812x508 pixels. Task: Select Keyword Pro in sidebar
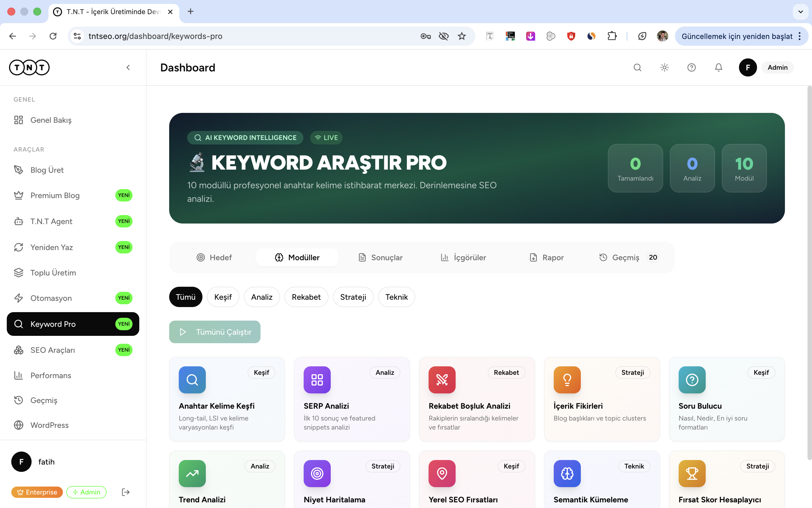(x=73, y=324)
